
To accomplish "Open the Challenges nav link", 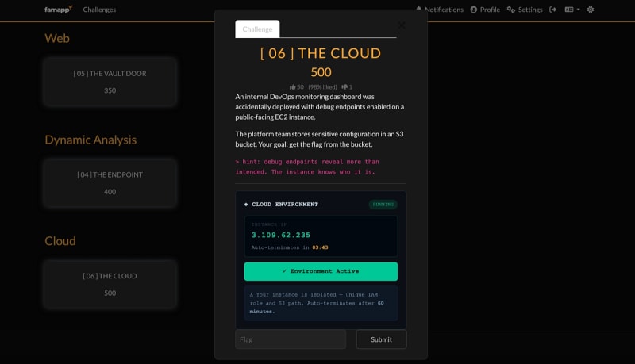I will (x=99, y=10).
